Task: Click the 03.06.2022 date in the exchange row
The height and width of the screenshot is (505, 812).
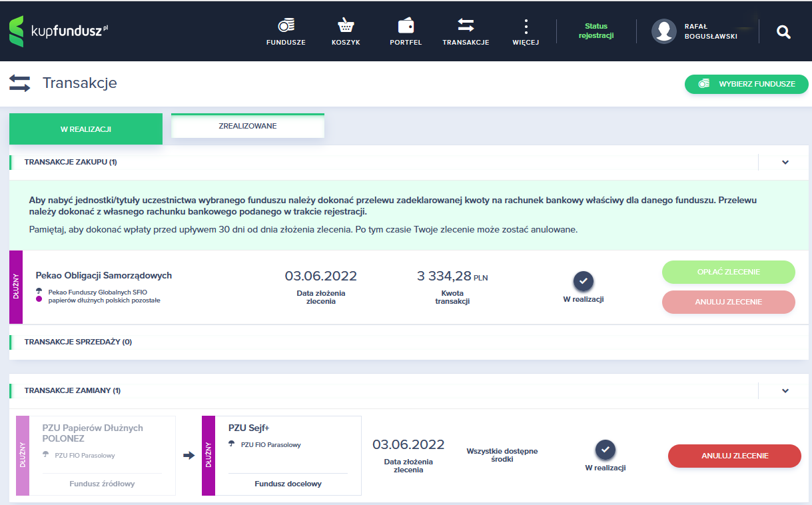Action: (x=408, y=444)
